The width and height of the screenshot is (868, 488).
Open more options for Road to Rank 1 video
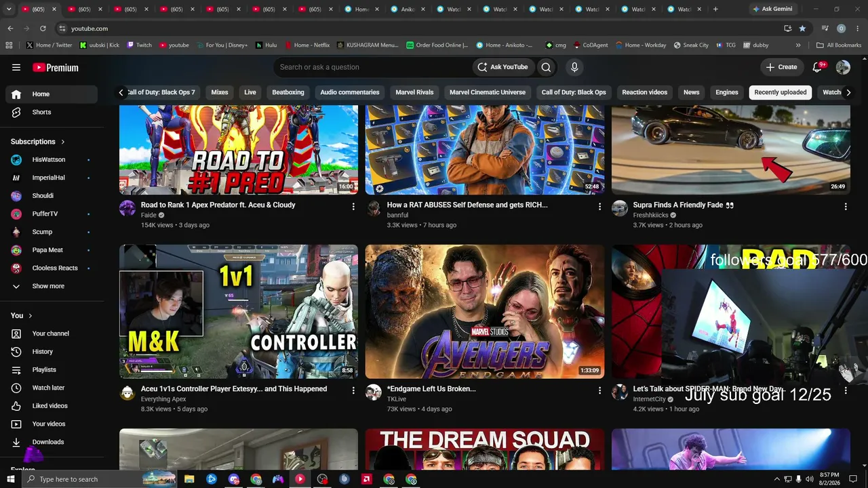pyautogui.click(x=353, y=206)
